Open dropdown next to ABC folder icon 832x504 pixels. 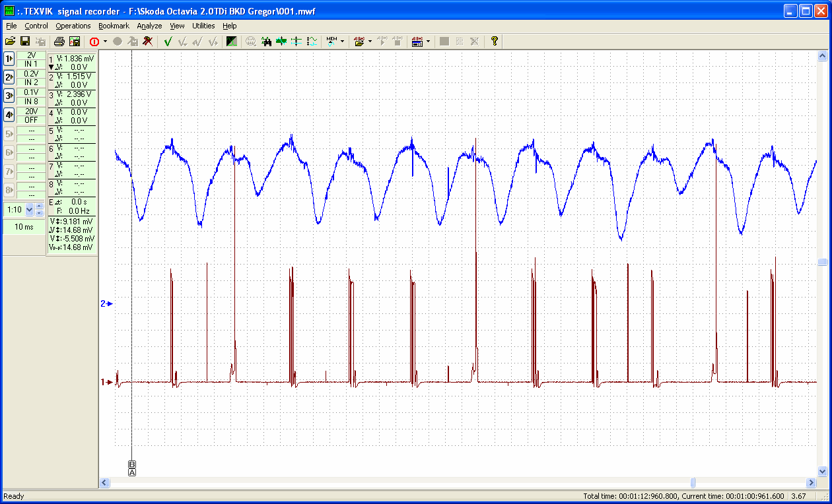tap(370, 42)
